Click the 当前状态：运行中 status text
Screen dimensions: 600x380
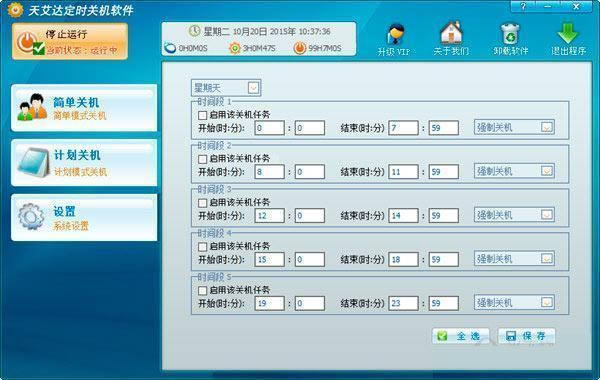pos(82,50)
